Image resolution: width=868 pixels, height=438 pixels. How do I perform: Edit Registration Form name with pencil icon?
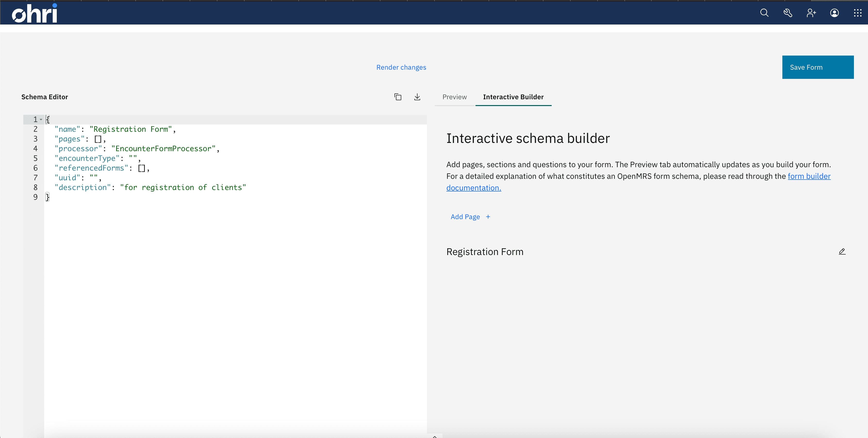(x=842, y=252)
